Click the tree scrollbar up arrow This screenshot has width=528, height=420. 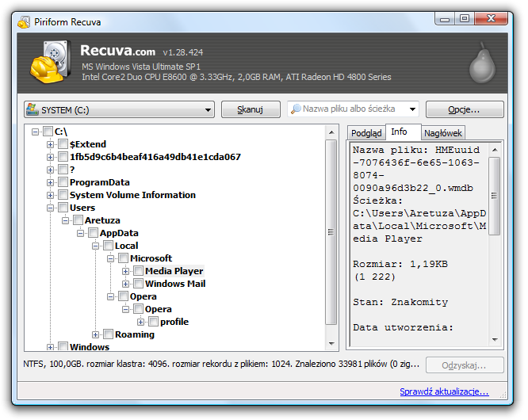point(331,132)
